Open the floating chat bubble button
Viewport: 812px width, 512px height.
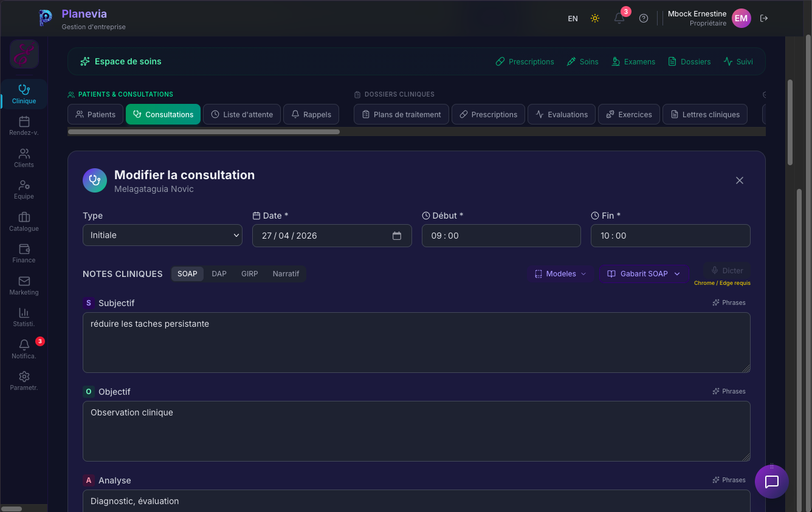(x=772, y=482)
